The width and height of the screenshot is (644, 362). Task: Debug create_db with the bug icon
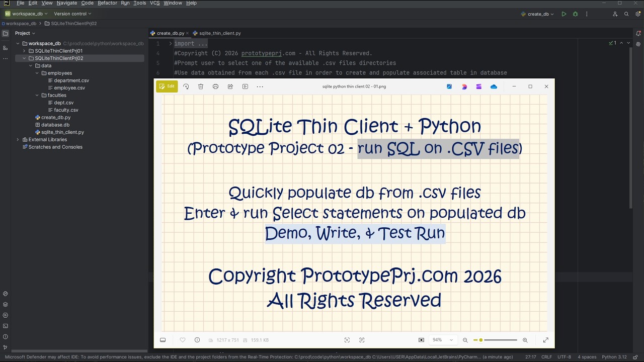click(576, 14)
